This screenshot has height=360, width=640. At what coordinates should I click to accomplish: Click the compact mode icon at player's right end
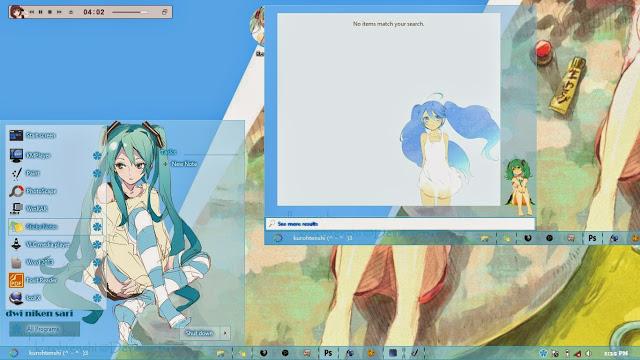click(x=164, y=12)
